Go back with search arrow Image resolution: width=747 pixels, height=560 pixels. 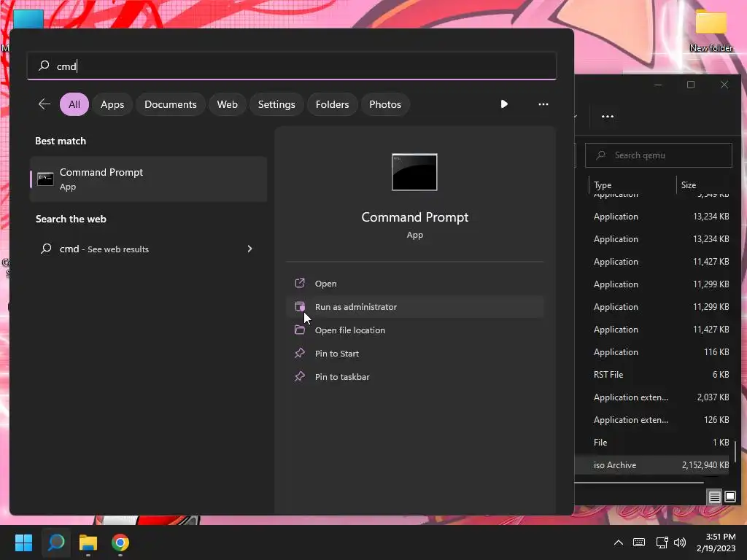(44, 104)
